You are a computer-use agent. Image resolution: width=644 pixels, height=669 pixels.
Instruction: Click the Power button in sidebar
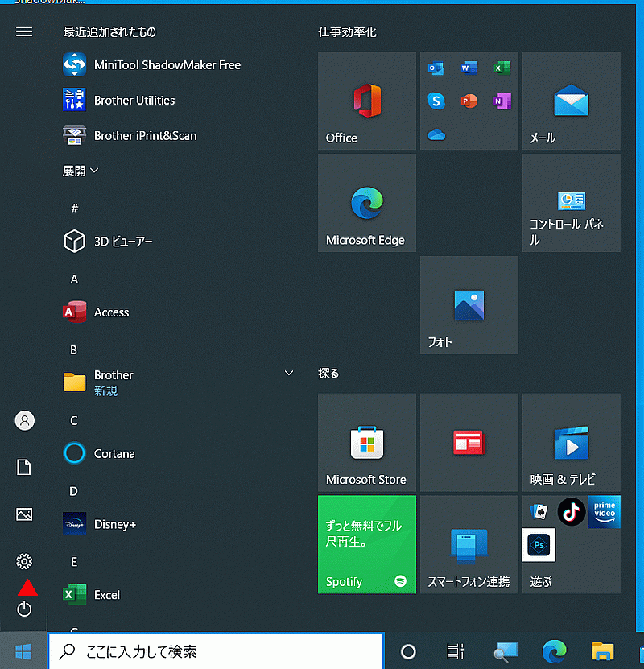(24, 609)
